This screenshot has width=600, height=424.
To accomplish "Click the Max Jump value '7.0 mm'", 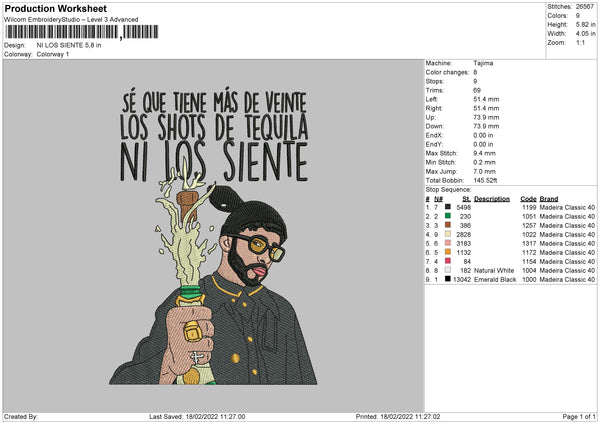I will [484, 171].
